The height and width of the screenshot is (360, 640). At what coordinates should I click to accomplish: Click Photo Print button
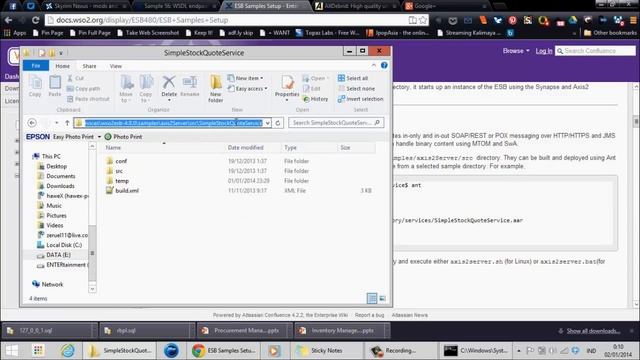click(123, 137)
